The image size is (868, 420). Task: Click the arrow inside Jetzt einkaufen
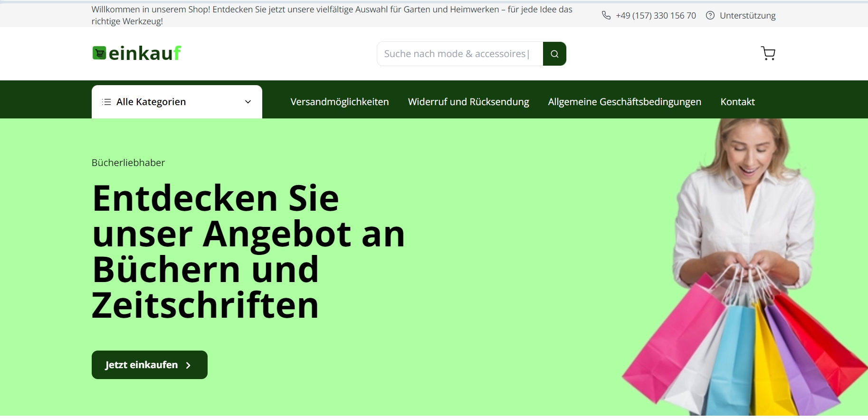(x=188, y=365)
